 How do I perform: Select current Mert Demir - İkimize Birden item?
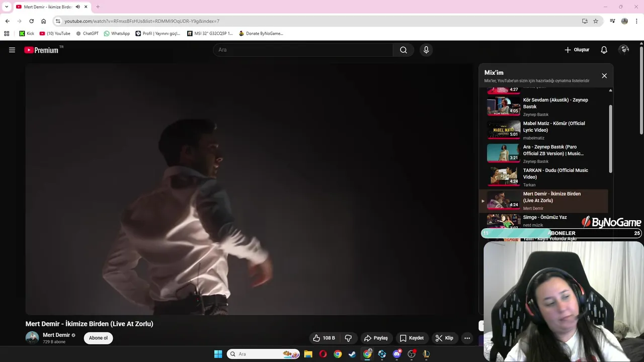pos(544,201)
